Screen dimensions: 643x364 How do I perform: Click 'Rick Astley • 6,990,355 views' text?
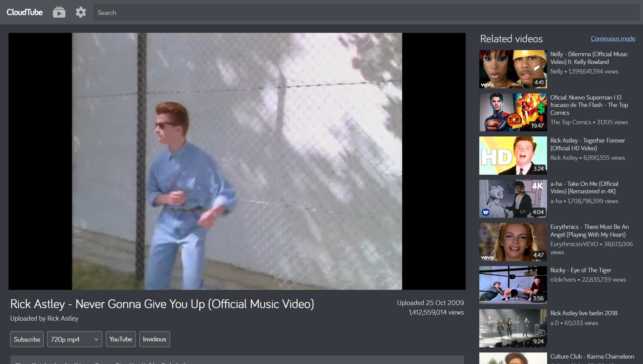(588, 158)
